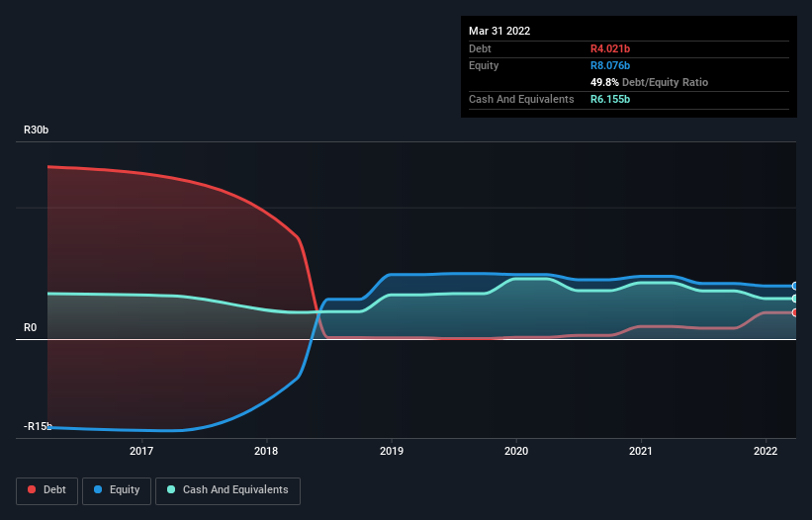This screenshot has height=520, width=812.
Task: Click the 2019 x-axis label
Action: tap(392, 451)
